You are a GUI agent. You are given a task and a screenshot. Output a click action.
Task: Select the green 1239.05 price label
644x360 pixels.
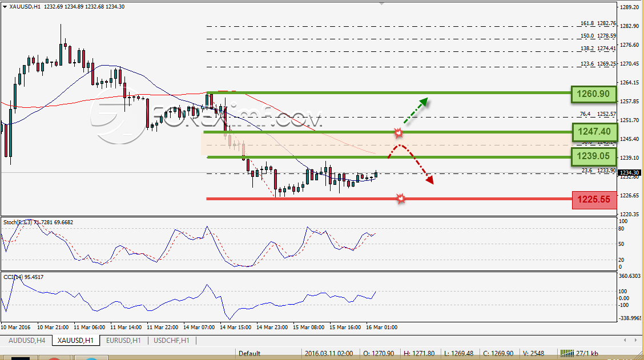point(594,156)
